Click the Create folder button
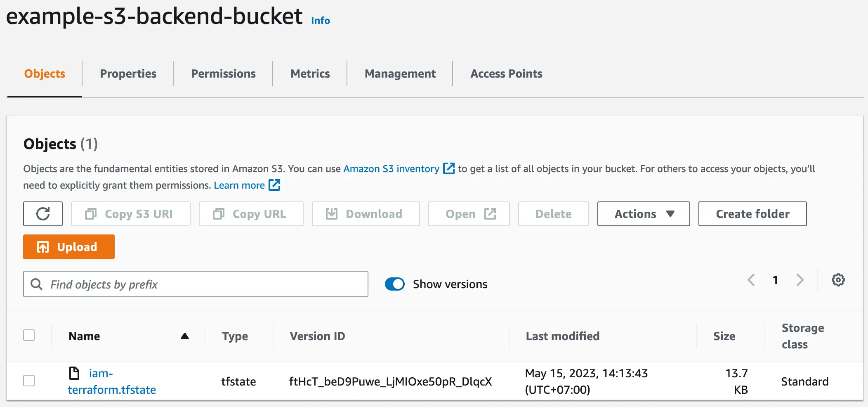868x407 pixels. (752, 214)
